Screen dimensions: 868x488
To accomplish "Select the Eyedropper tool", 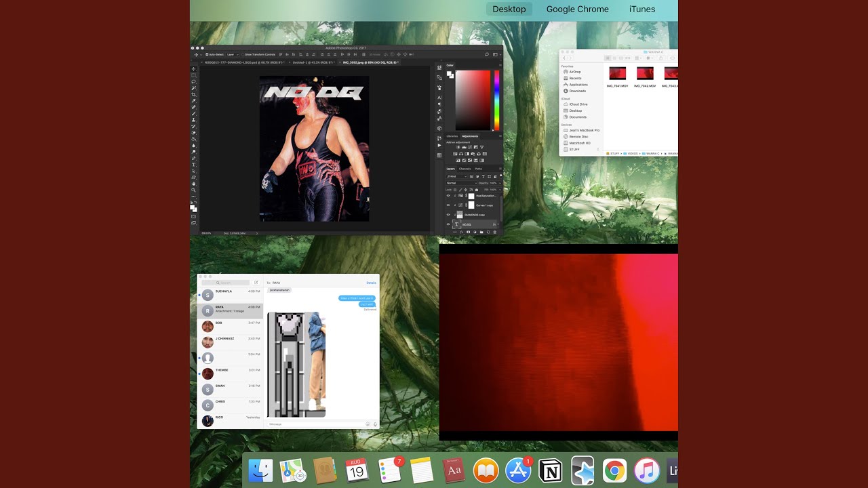I will pos(193,100).
